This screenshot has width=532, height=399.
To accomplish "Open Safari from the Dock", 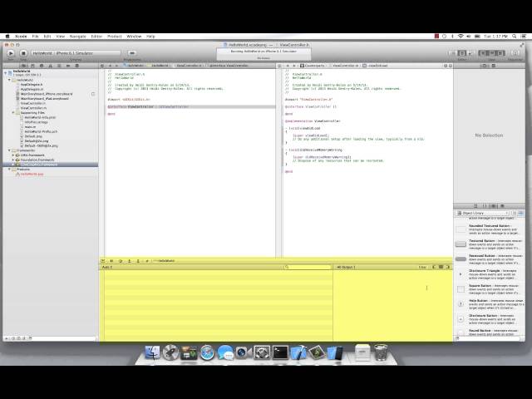I will tap(207, 352).
